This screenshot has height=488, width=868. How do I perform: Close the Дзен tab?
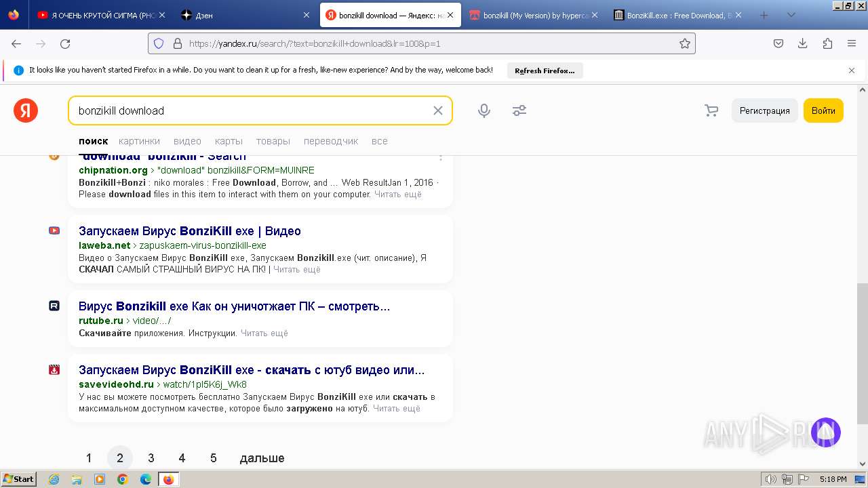pyautogui.click(x=307, y=15)
